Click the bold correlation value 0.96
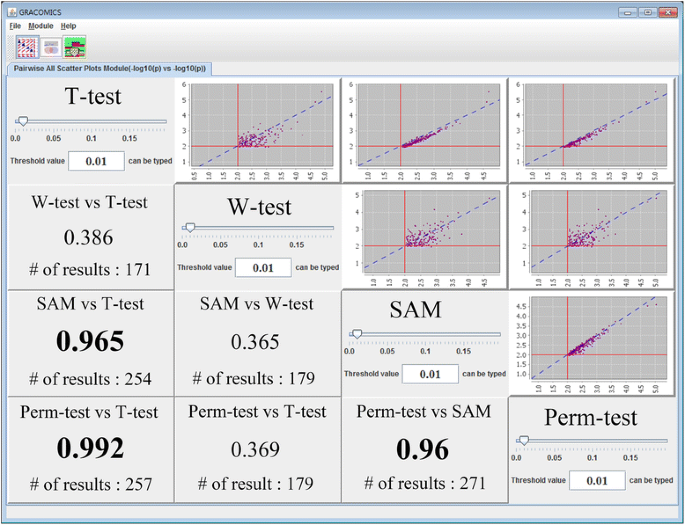 [x=422, y=449]
